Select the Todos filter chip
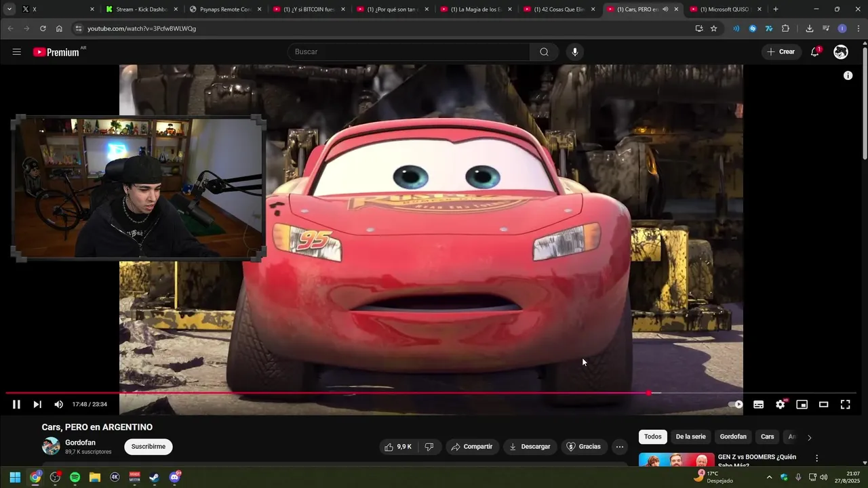This screenshot has width=868, height=488. 653,437
